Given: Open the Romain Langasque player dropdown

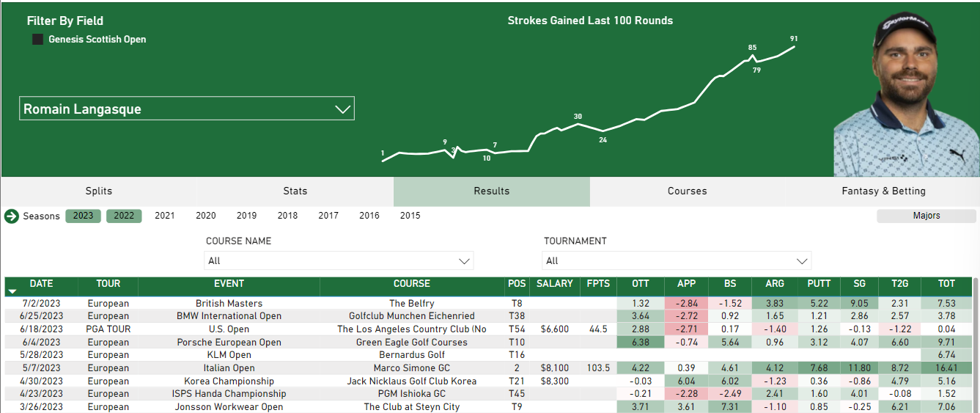Looking at the screenshot, I should point(187,109).
